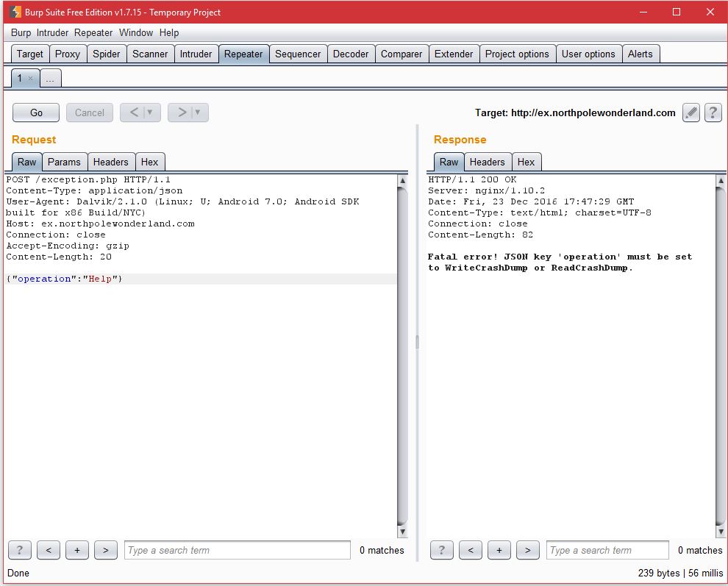728x586 pixels.
Task: Click the 'Server: nginx/1.10.2' response header
Action: pyautogui.click(x=487, y=190)
